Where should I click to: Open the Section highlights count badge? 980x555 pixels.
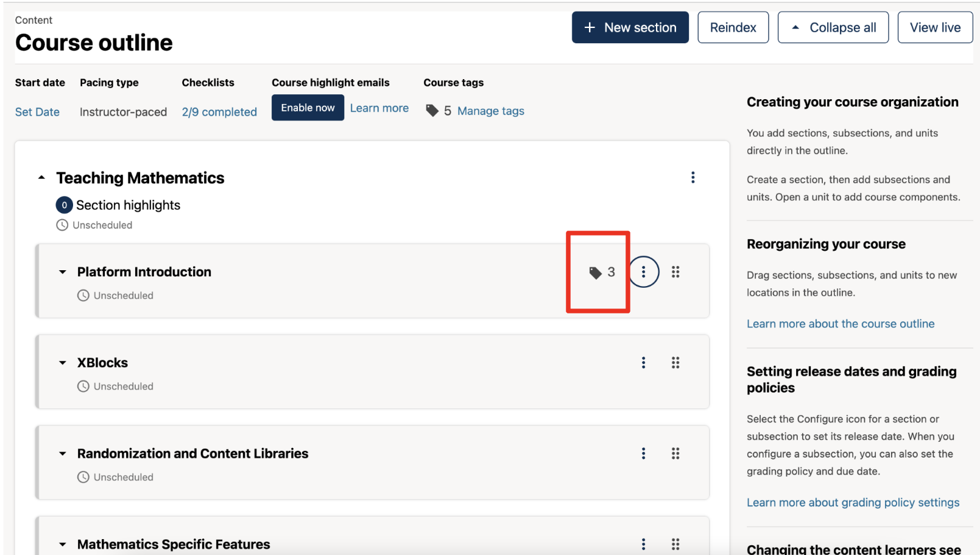(x=64, y=205)
